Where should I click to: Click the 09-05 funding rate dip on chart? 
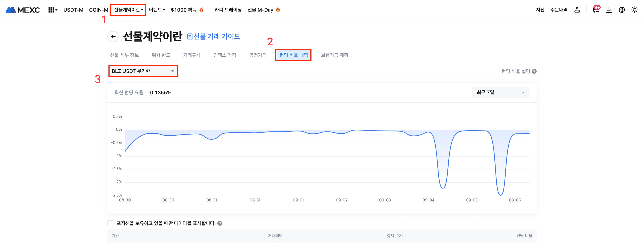coord(500,194)
